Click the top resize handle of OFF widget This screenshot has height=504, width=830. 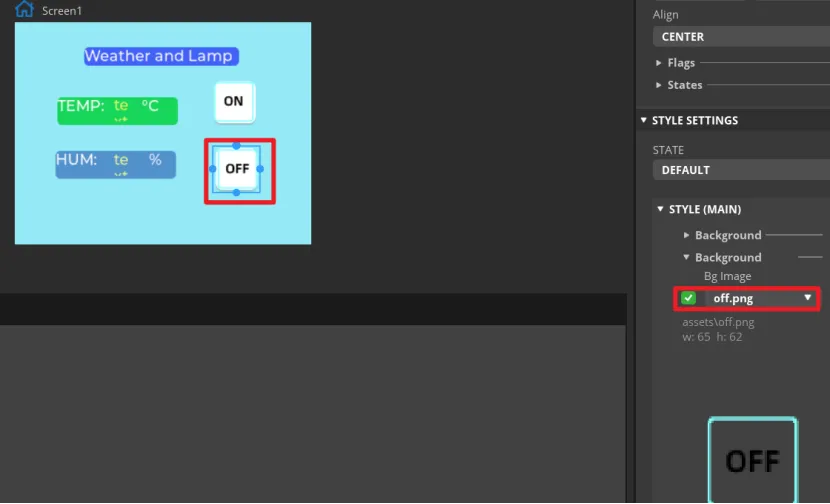pyautogui.click(x=236, y=146)
